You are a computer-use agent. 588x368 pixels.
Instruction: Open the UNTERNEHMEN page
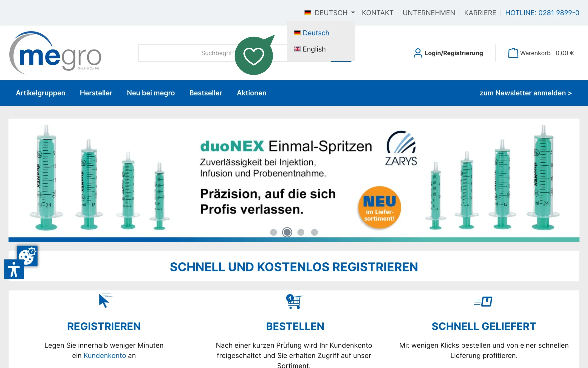(x=429, y=13)
